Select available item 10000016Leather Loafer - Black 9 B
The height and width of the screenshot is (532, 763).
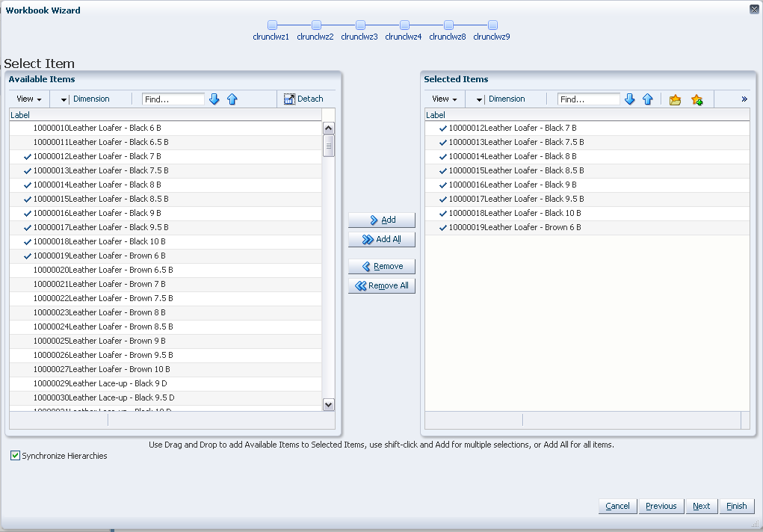click(165, 213)
